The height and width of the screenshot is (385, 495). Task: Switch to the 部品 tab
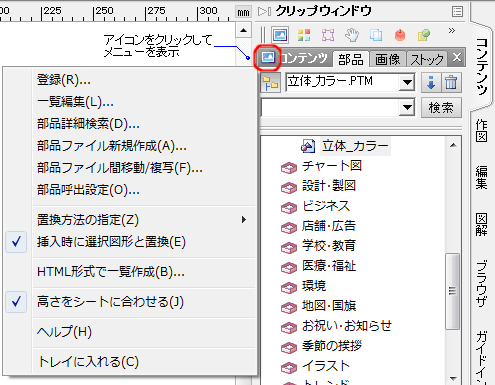click(x=351, y=59)
